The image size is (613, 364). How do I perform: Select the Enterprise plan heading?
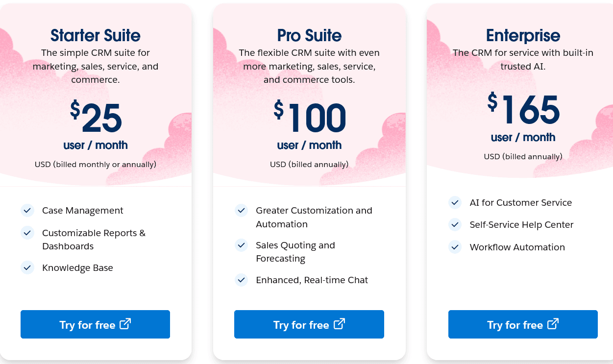click(x=523, y=35)
